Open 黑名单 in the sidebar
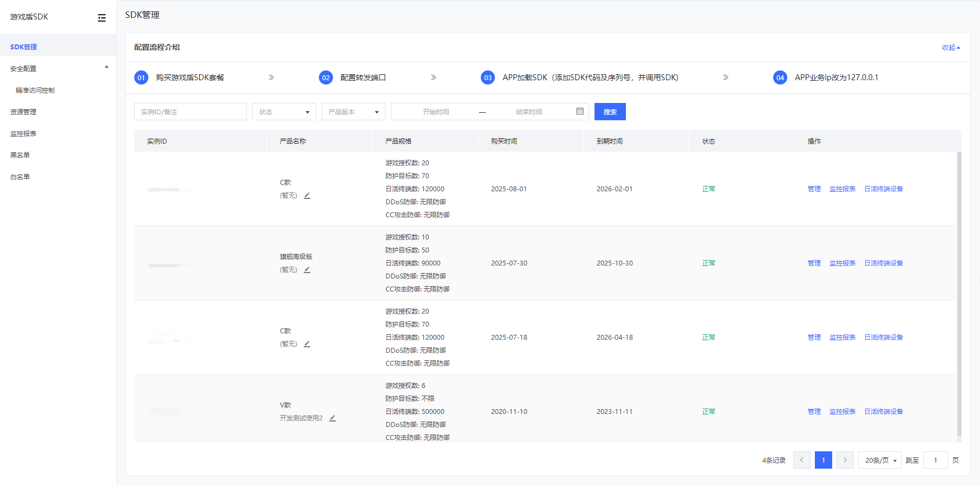This screenshot has width=980, height=486. [x=20, y=155]
